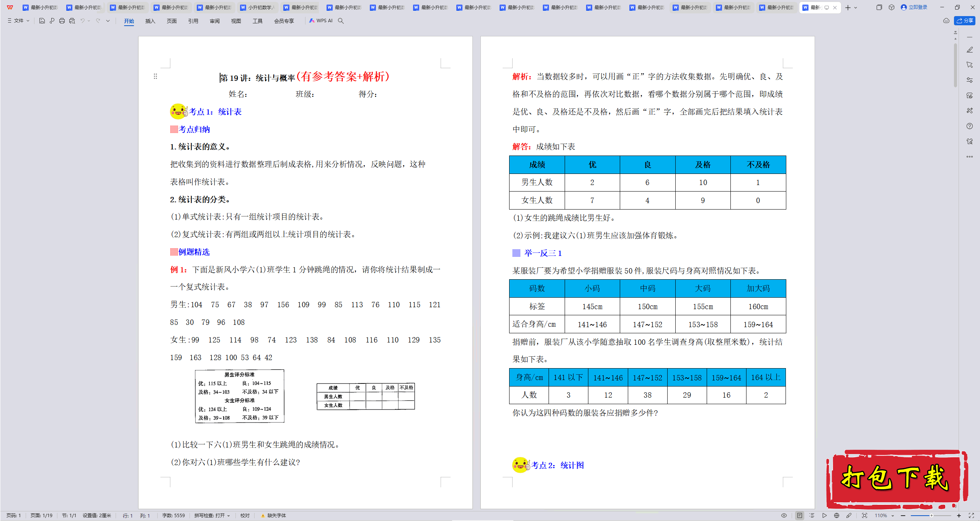Click the print icon in toolbar

(x=62, y=21)
